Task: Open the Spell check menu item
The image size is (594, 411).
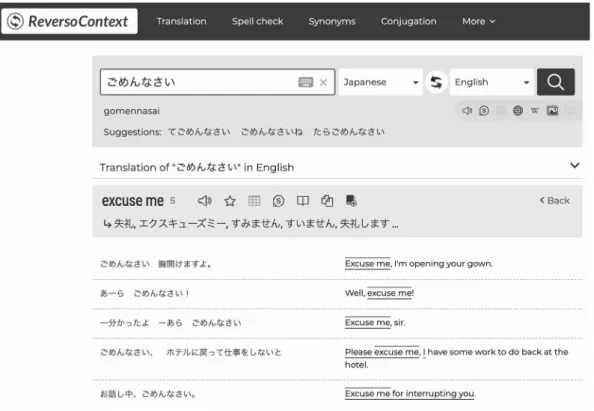Action: pos(258,21)
